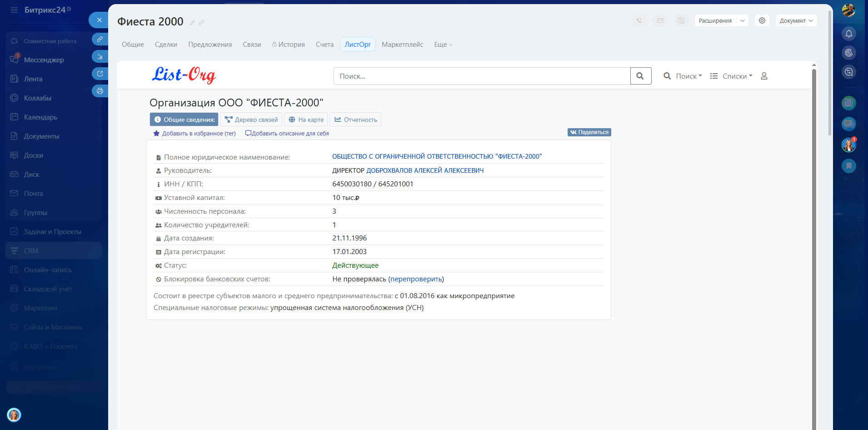The width and height of the screenshot is (868, 430).
Task: Expand the Расширения dropdown
Action: click(x=742, y=20)
